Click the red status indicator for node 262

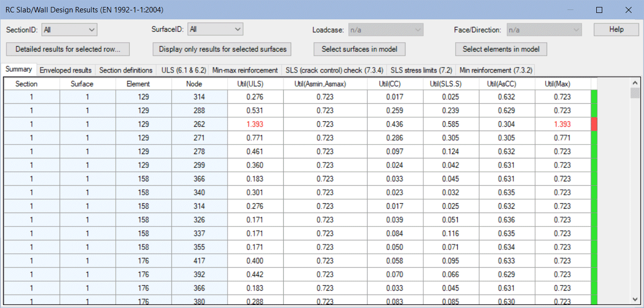(594, 124)
